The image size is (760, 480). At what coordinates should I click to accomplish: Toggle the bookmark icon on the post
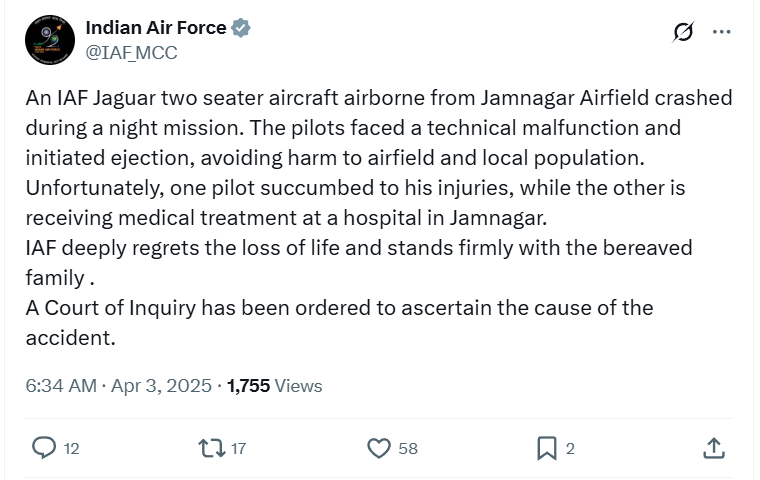[x=546, y=448]
